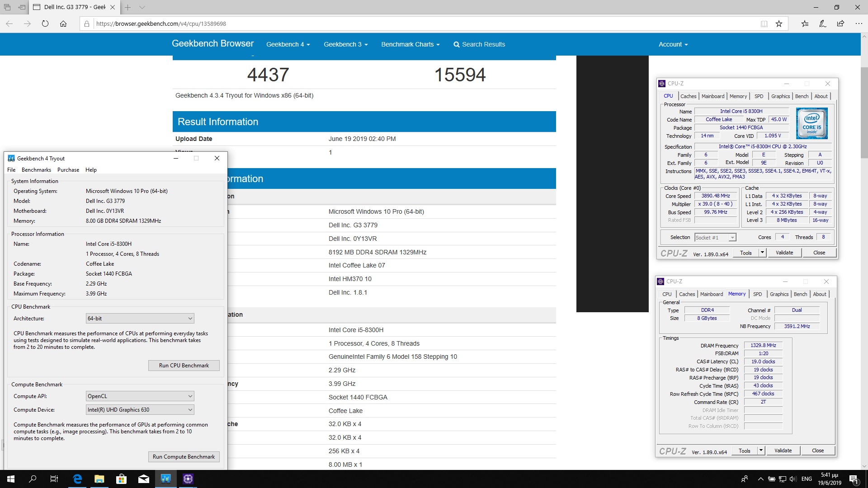
Task: Show tab previews chevron
Action: click(x=142, y=7)
